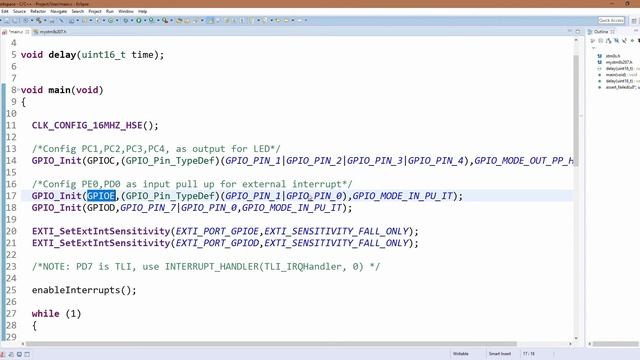Open the Help menu
The height and width of the screenshot is (360, 640).
[x=142, y=11]
